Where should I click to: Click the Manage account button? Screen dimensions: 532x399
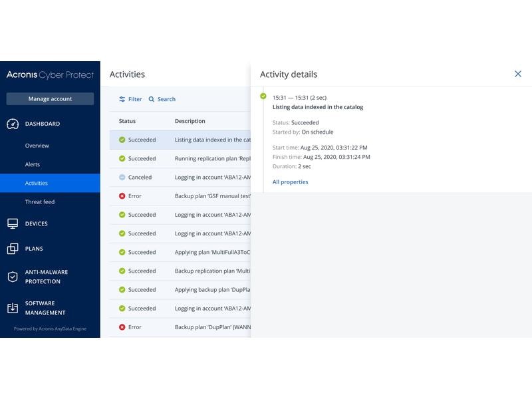point(51,98)
